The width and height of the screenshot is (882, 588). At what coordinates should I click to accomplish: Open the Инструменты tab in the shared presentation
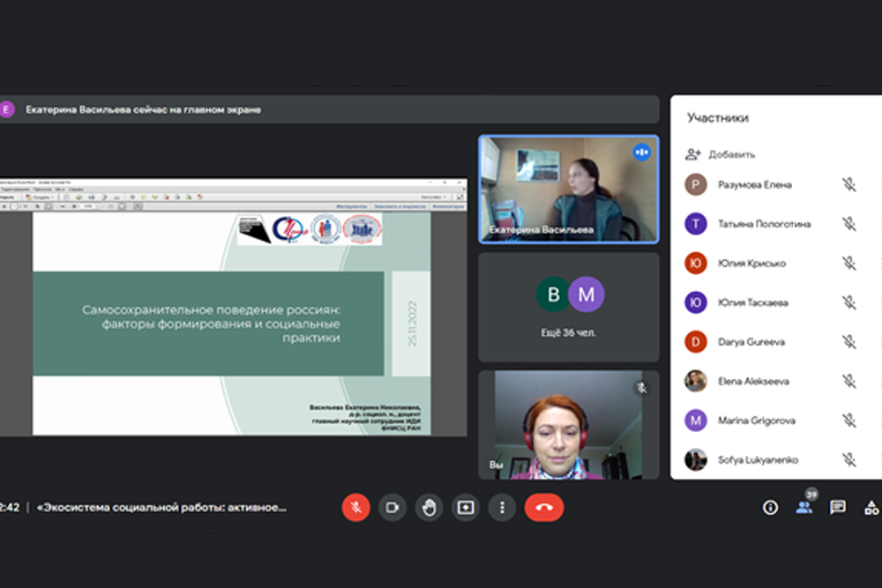(352, 206)
